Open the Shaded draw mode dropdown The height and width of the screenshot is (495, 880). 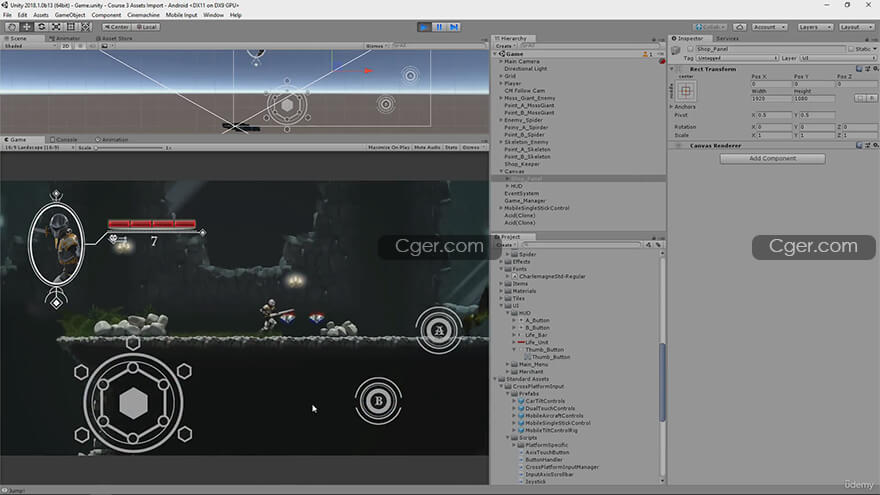[x=30, y=46]
